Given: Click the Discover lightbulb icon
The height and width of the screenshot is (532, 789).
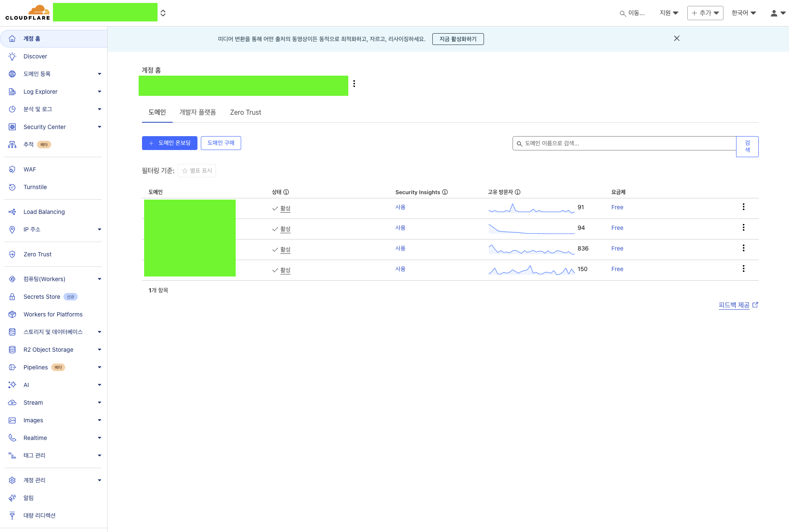Looking at the screenshot, I should point(12,56).
